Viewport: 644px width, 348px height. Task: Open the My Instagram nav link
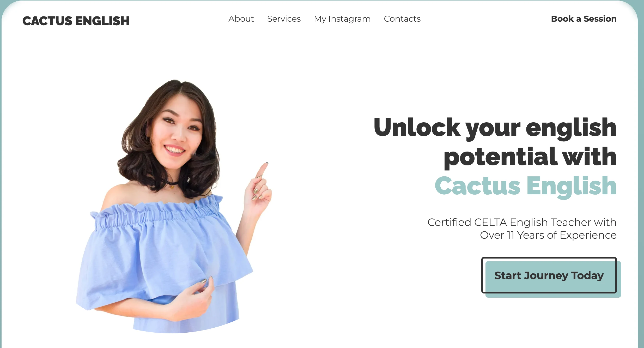[342, 19]
